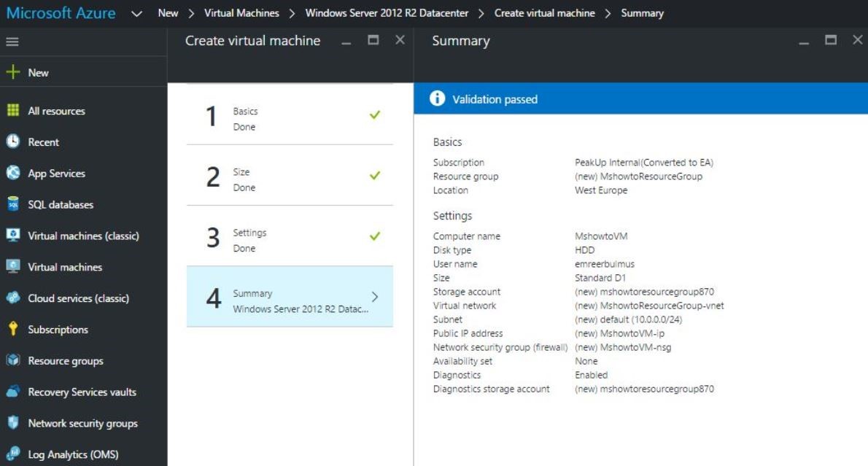Go to Virtual Machines breadcrumb
The height and width of the screenshot is (466, 868).
click(x=241, y=12)
